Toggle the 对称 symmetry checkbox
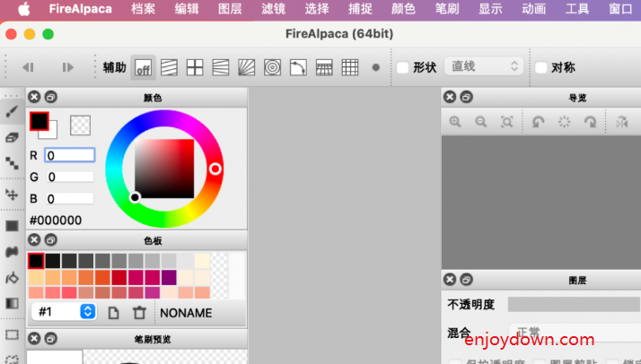The image size is (641, 364). point(540,67)
